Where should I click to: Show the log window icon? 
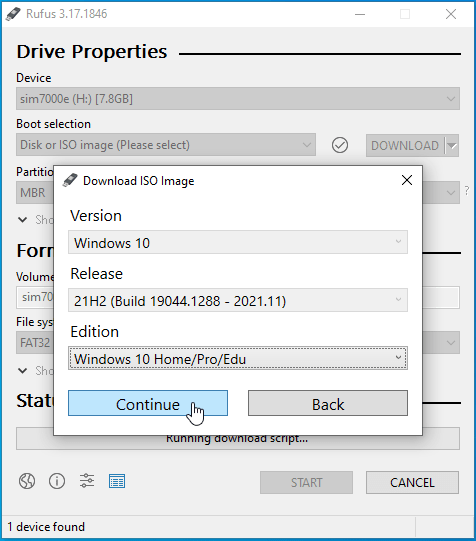coord(117,481)
